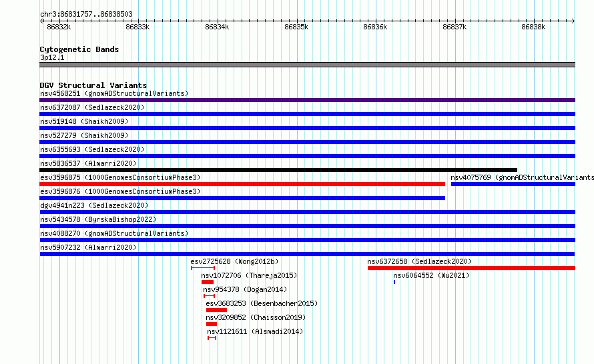This screenshot has height=364, width=594.
Task: Open nsv5836537 (Almarri2020) label
Action: click(88, 163)
